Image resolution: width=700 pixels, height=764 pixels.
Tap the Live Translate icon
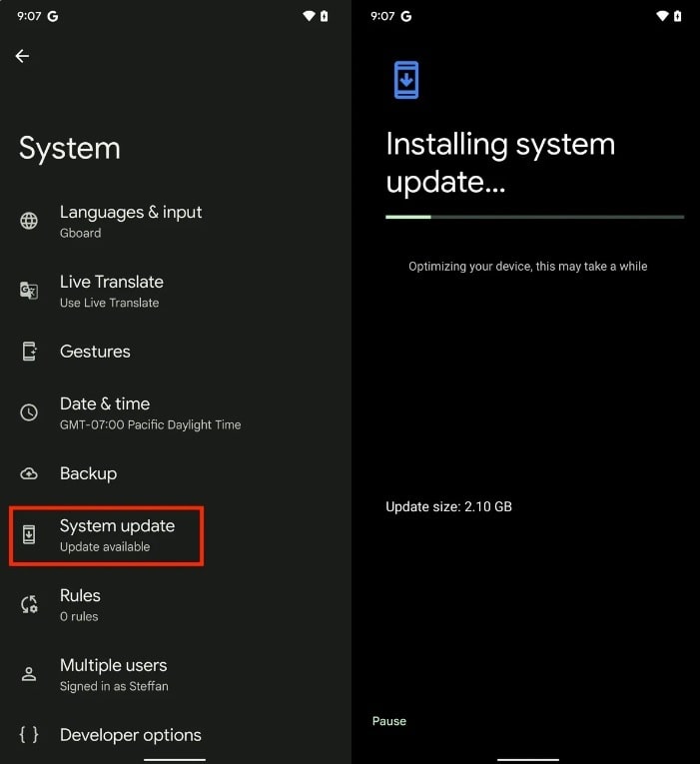tap(29, 291)
